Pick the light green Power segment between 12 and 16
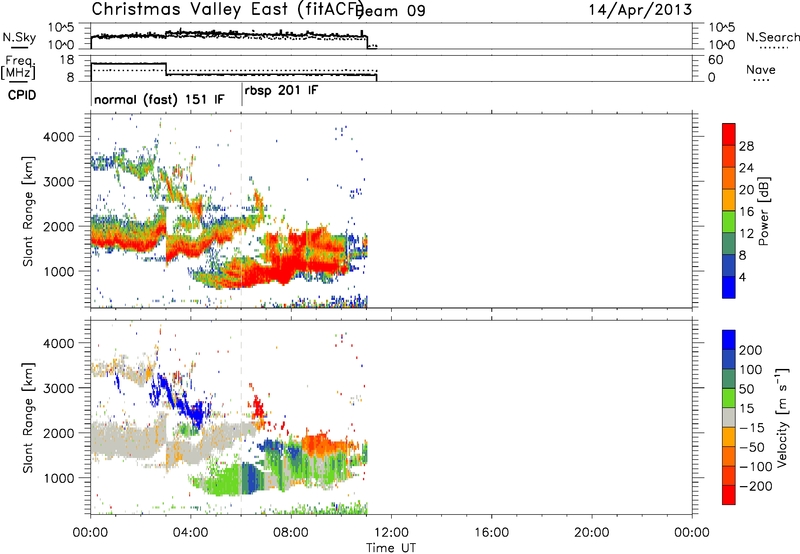800x554 pixels. tap(729, 221)
